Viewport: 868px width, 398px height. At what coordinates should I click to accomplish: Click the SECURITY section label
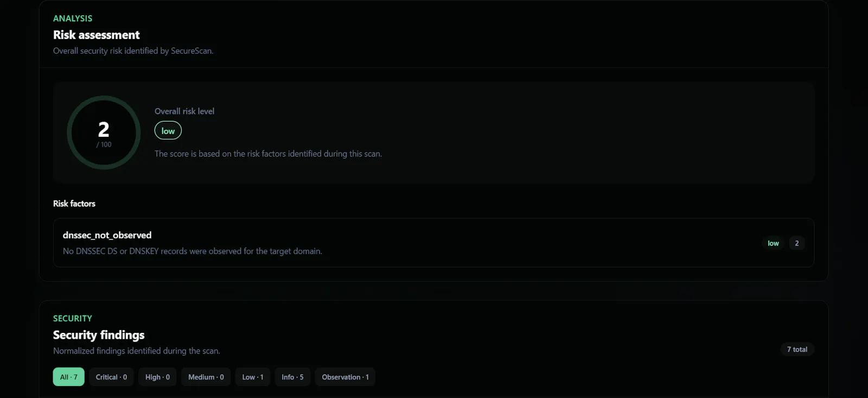point(73,318)
